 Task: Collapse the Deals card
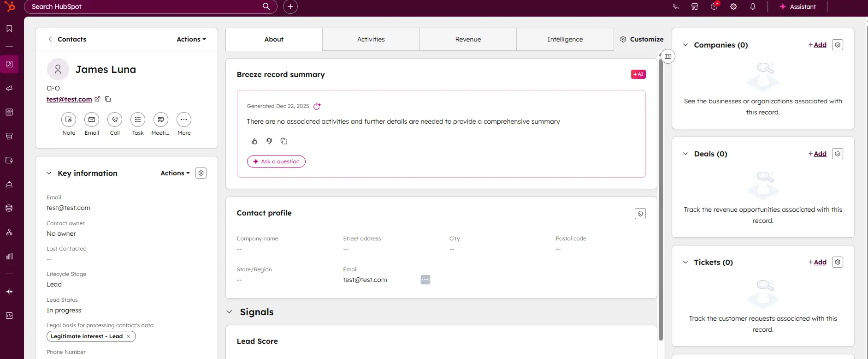pos(685,154)
